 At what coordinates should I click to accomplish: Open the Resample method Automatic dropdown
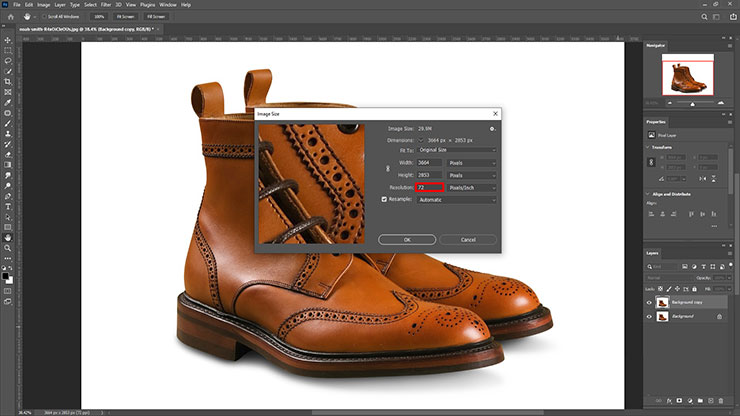coord(458,199)
